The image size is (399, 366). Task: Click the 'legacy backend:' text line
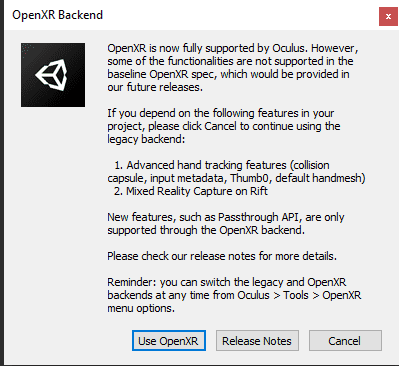[x=146, y=139]
